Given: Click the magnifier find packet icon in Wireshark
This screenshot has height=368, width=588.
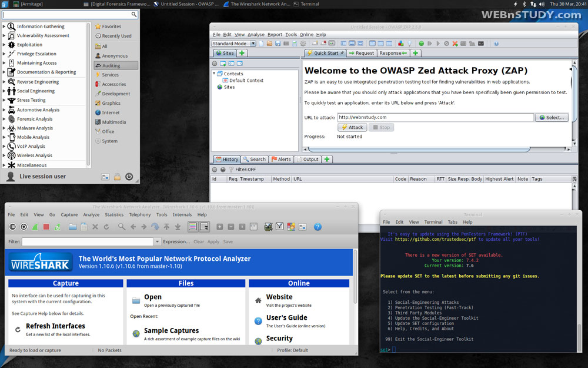Looking at the screenshot, I should 122,227.
